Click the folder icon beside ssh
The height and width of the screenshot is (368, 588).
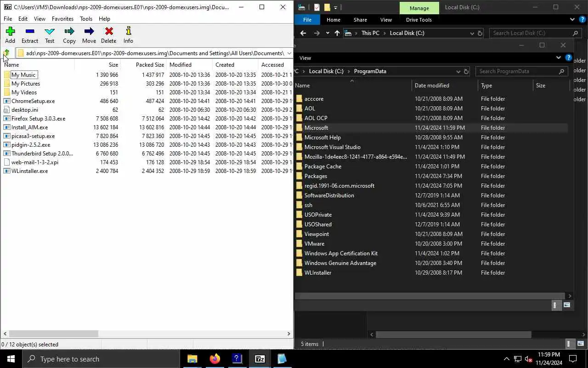pos(300,205)
